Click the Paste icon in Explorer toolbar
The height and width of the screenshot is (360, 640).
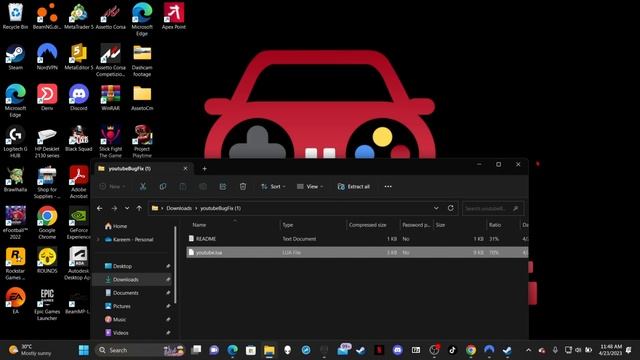(x=183, y=187)
